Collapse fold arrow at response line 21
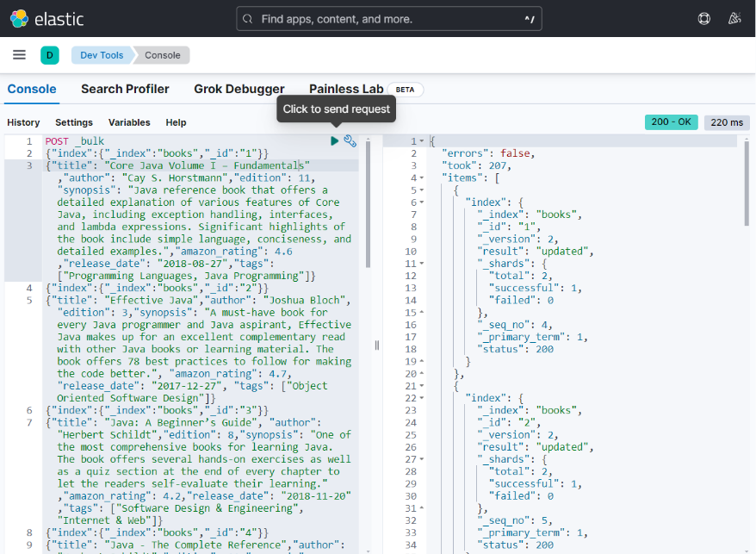This screenshot has width=756, height=554. pos(422,386)
